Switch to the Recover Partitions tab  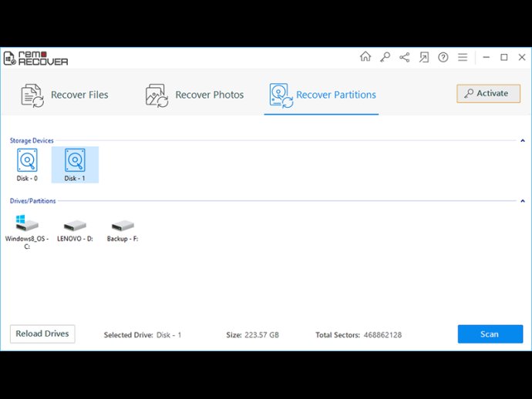point(322,96)
